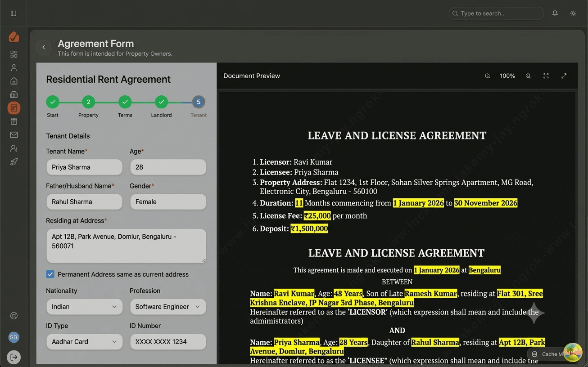Open the rocket icon in sidebar
This screenshot has height=367, width=588.
click(14, 161)
